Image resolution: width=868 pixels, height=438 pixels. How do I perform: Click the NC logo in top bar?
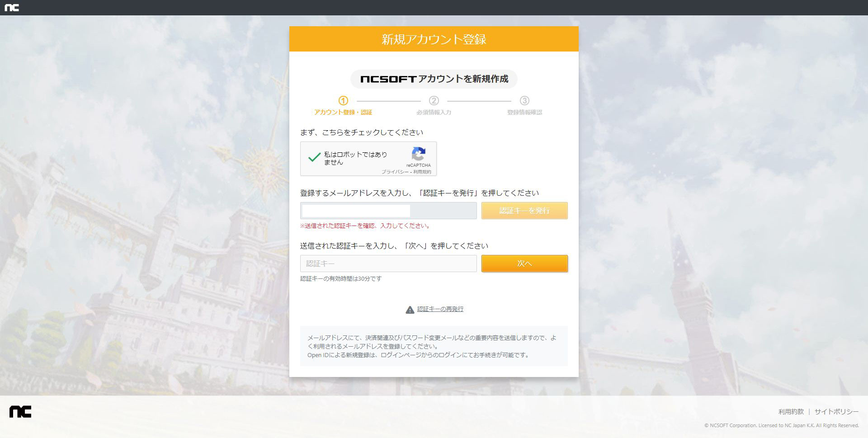[x=12, y=7]
